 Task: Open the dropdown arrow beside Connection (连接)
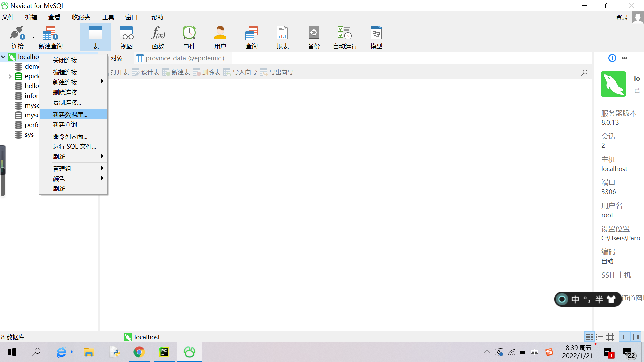click(x=33, y=37)
